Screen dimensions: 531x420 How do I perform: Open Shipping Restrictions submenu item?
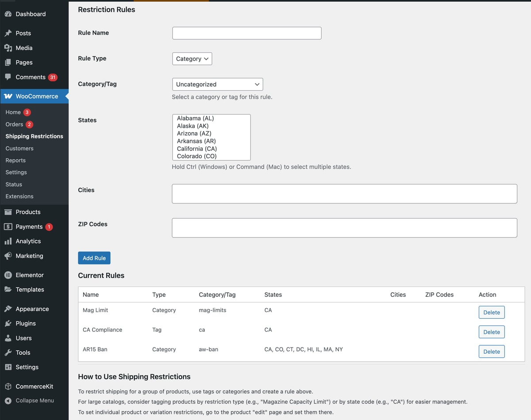pos(34,136)
